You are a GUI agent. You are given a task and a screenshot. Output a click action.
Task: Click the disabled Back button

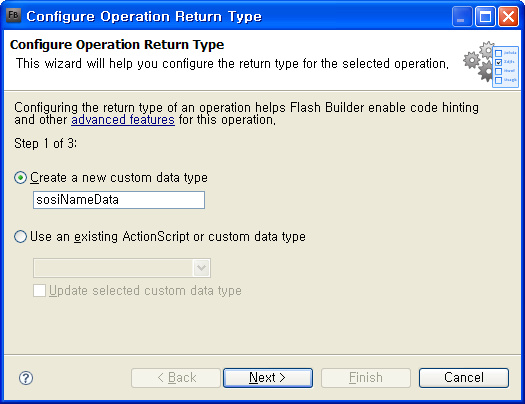click(x=176, y=378)
